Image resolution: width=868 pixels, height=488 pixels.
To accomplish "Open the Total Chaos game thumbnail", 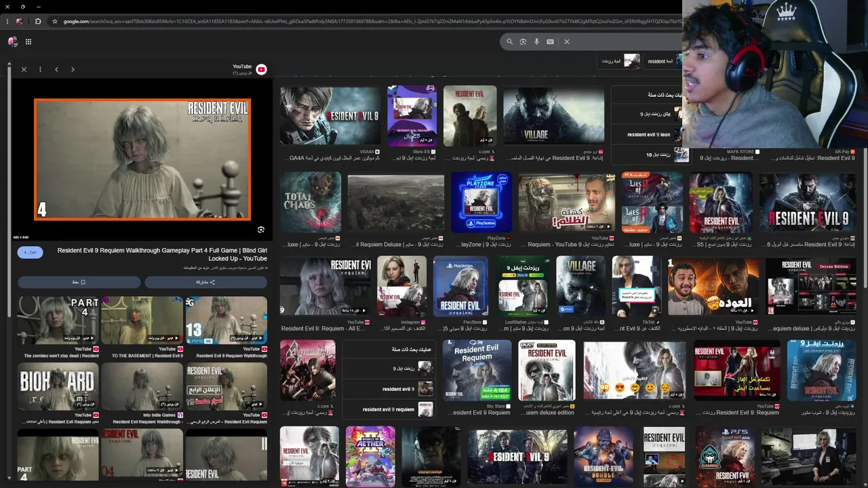I will (311, 202).
